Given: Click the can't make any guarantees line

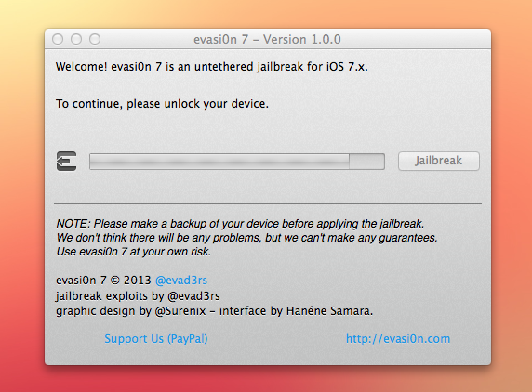Looking at the screenshot, I should pos(247,238).
